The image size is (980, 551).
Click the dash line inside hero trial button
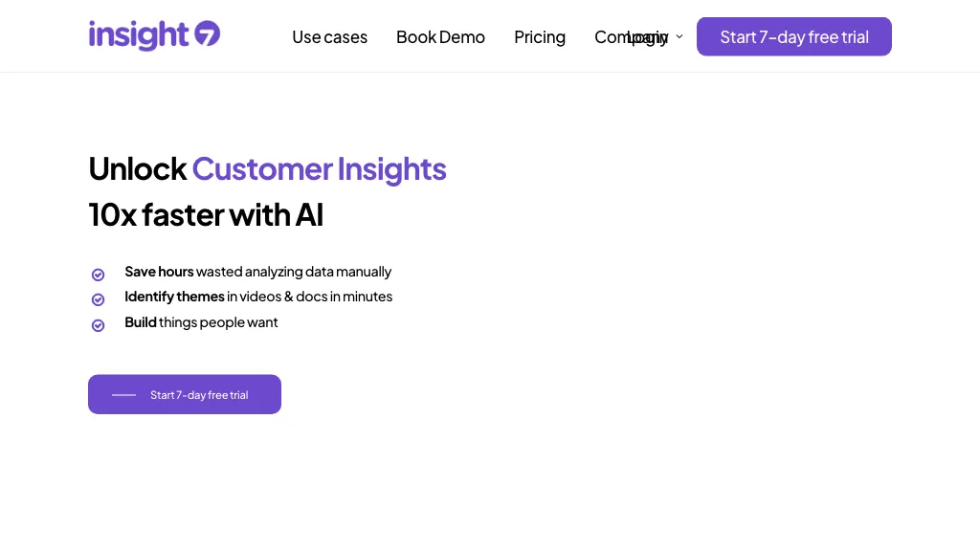(124, 395)
